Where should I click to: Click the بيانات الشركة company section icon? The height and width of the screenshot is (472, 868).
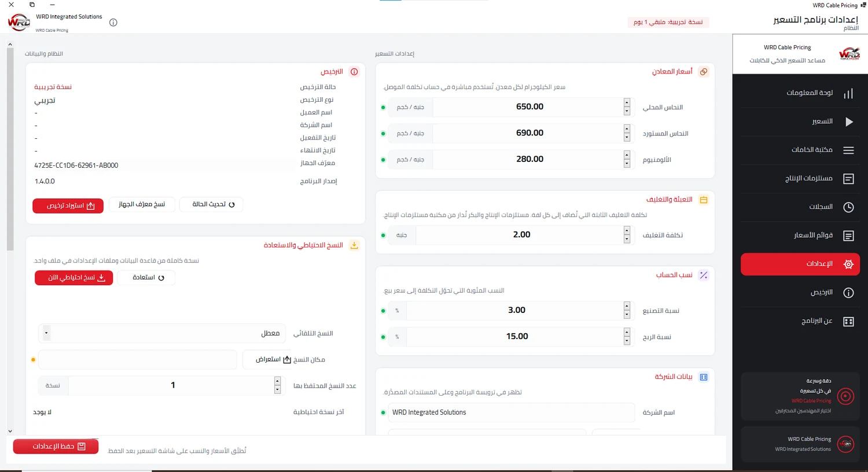tap(704, 377)
